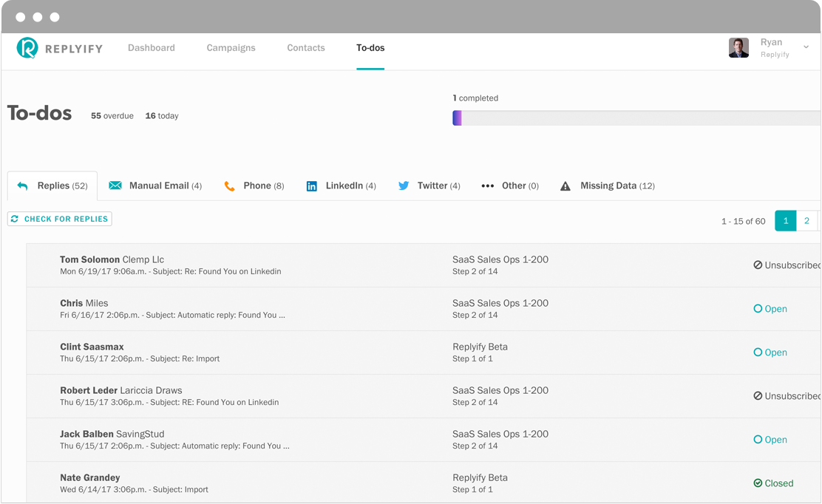Expand the Ryan account dropdown arrow
This screenshot has height=504, width=822.
(806, 47)
